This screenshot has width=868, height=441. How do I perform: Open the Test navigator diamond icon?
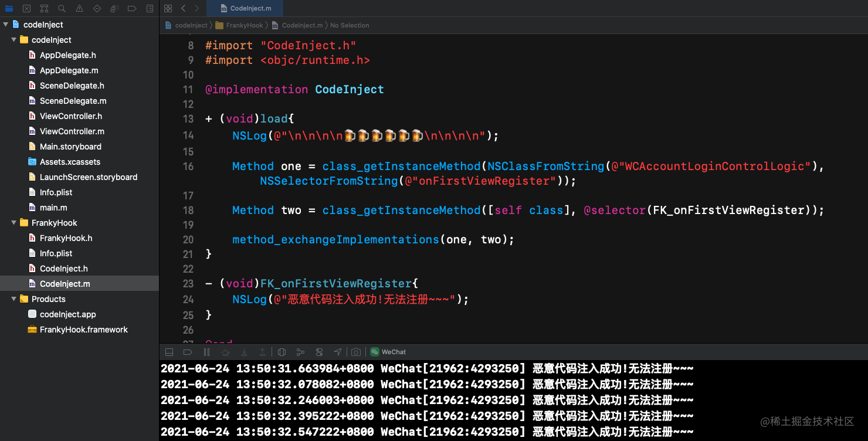point(97,9)
